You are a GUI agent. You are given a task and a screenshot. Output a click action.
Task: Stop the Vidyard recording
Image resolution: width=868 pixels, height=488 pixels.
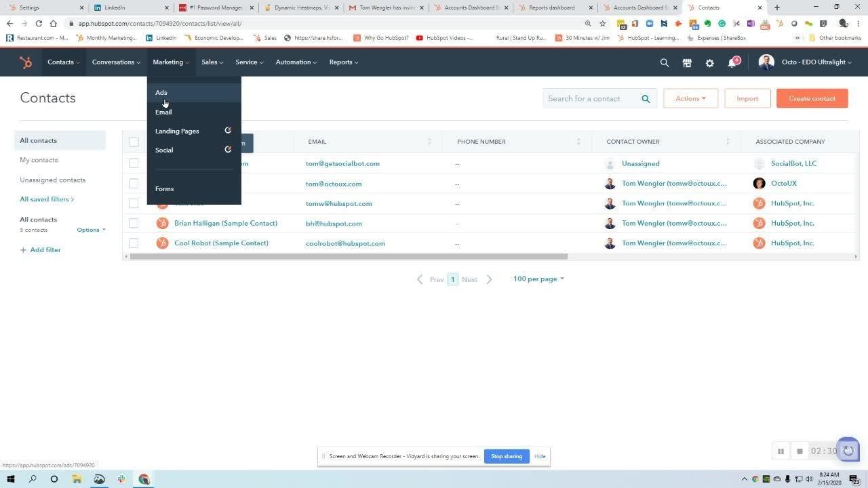(800, 451)
